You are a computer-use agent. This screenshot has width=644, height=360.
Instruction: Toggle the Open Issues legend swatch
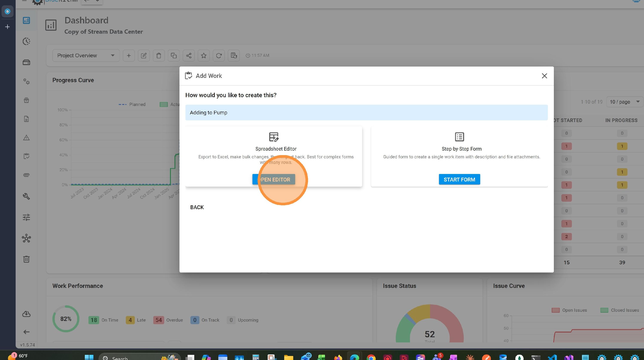click(555, 310)
